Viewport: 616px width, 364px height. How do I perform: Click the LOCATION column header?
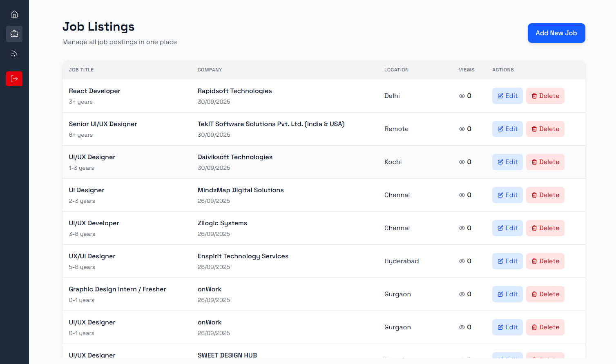click(x=396, y=70)
